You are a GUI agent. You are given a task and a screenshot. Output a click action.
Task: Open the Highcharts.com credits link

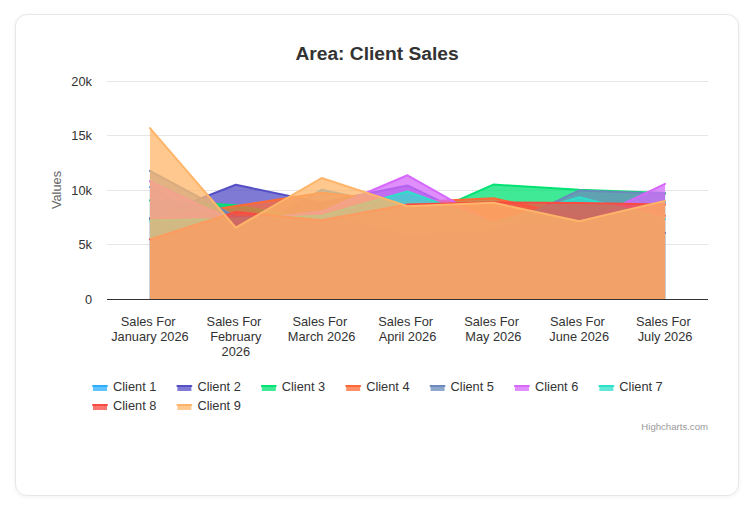[x=674, y=427]
